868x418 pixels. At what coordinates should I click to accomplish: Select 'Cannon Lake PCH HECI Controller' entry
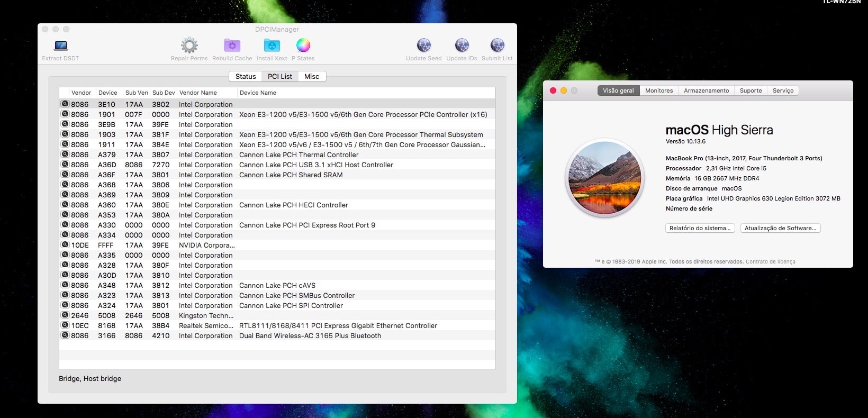(294, 205)
